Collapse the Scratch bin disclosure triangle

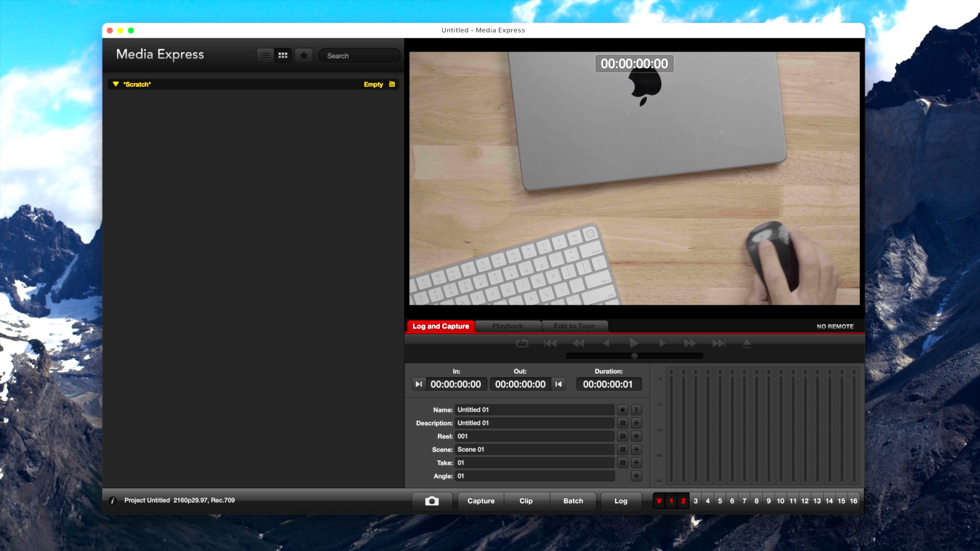click(x=116, y=84)
